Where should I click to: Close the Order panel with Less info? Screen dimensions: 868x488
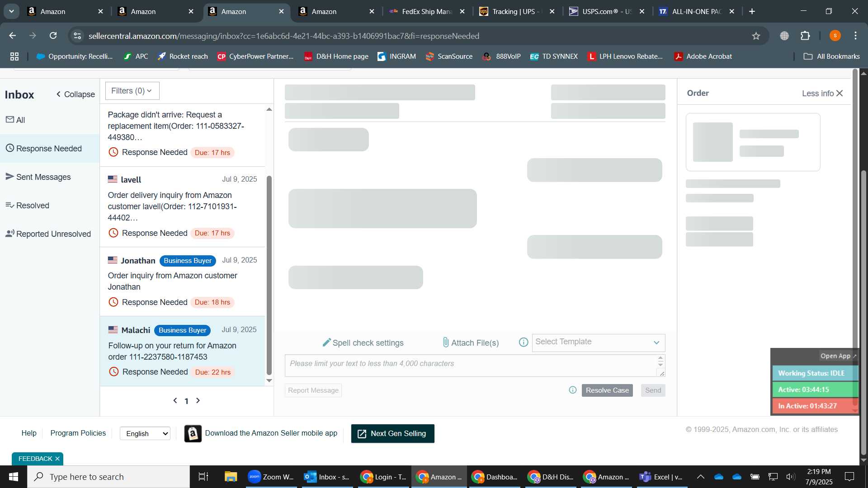pos(822,93)
